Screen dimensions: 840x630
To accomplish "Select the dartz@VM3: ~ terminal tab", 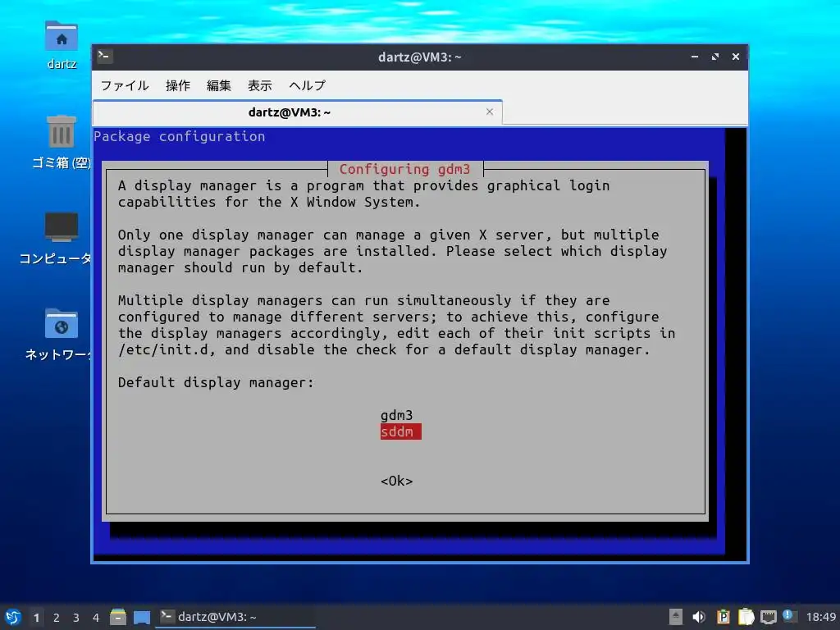I will pos(297,112).
